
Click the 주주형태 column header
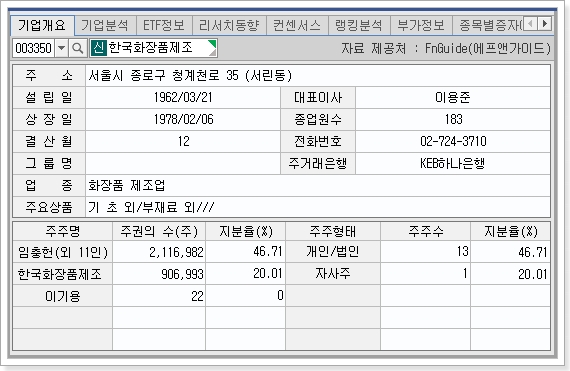[x=333, y=231]
